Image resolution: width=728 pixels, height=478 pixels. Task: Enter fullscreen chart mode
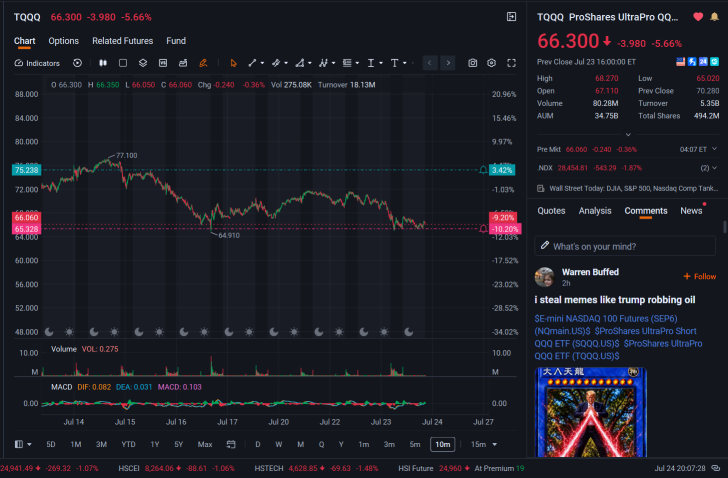pos(511,63)
